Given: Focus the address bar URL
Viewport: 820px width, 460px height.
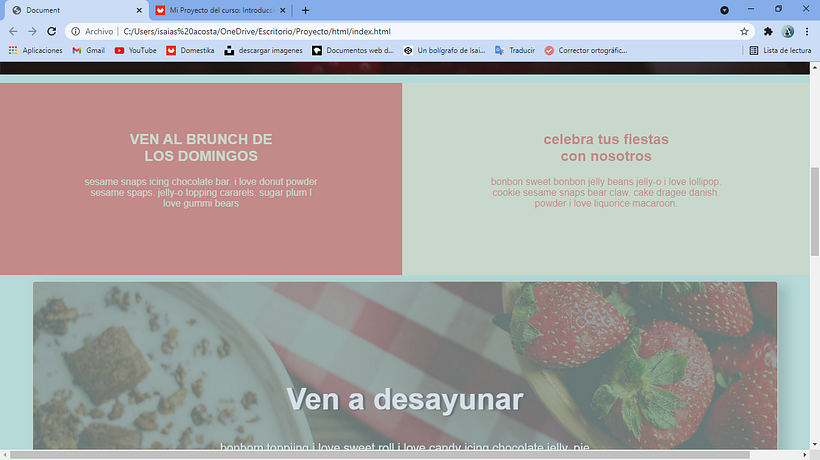Looking at the screenshot, I should (x=257, y=31).
